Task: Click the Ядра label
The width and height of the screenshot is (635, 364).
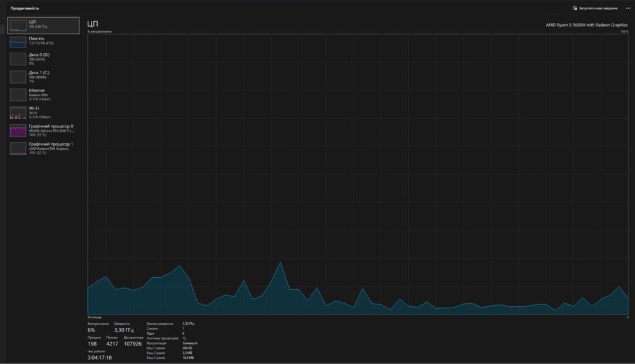Action: click(x=150, y=334)
